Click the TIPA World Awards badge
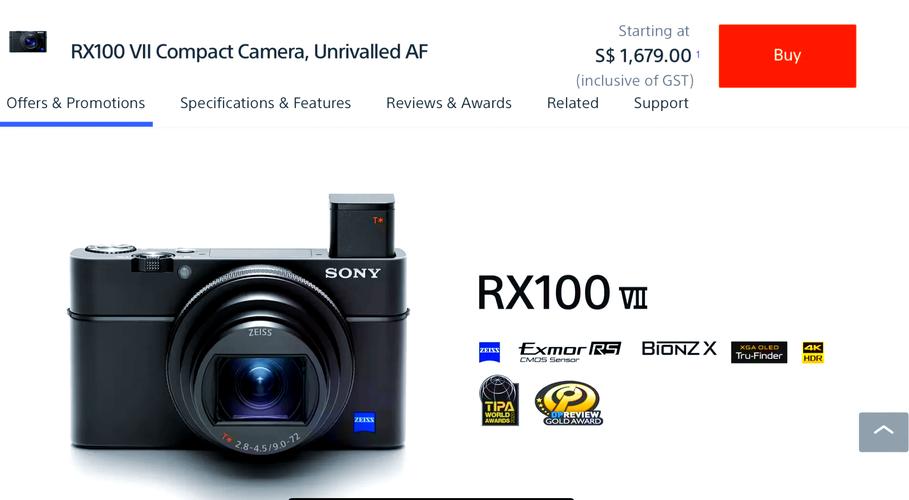This screenshot has height=500, width=909. click(499, 400)
